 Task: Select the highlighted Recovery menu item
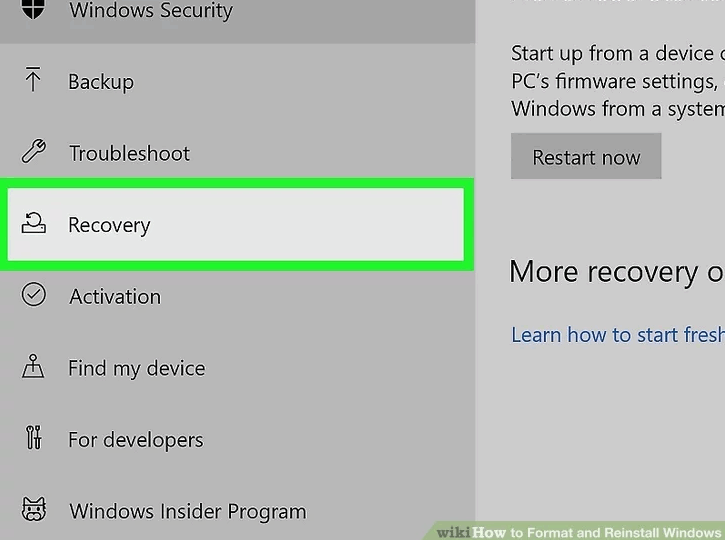(236, 224)
